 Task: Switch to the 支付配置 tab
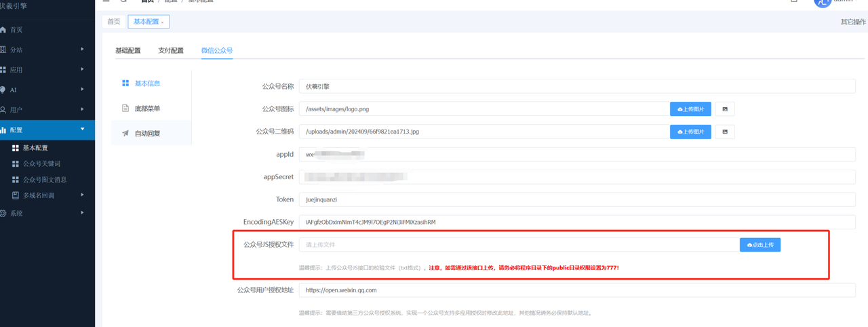click(171, 51)
